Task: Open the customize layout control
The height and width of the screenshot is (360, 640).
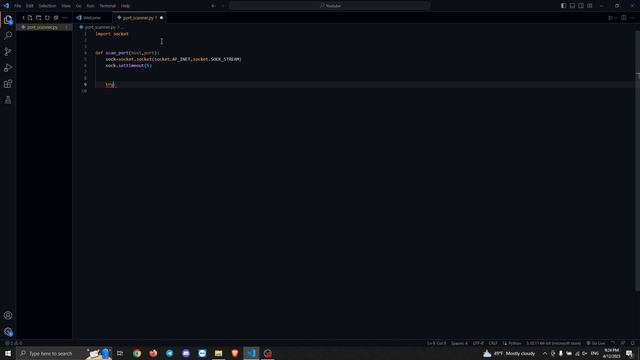Action: click(x=590, y=6)
